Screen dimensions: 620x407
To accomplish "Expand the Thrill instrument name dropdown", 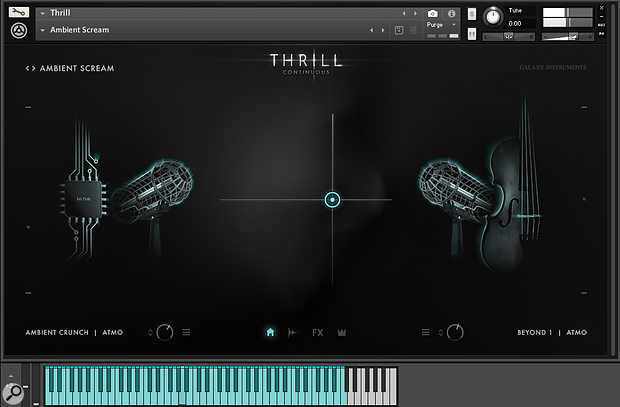I will [43, 13].
